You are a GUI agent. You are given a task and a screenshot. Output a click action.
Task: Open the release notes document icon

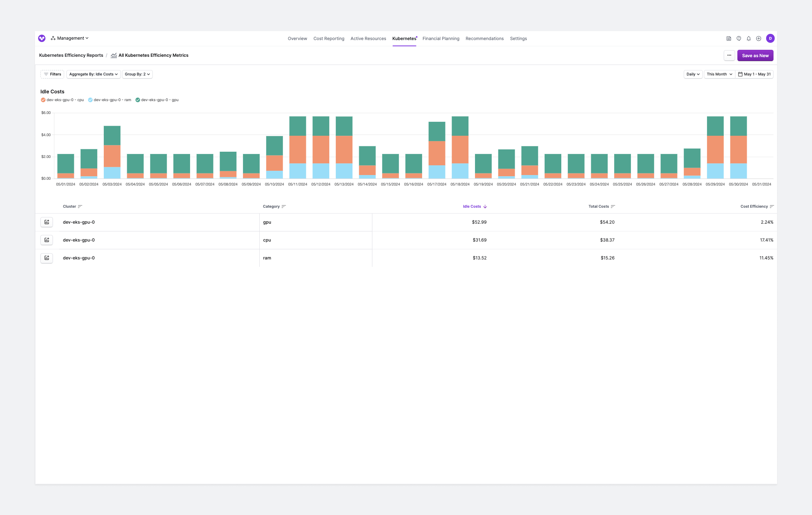pyautogui.click(x=728, y=38)
